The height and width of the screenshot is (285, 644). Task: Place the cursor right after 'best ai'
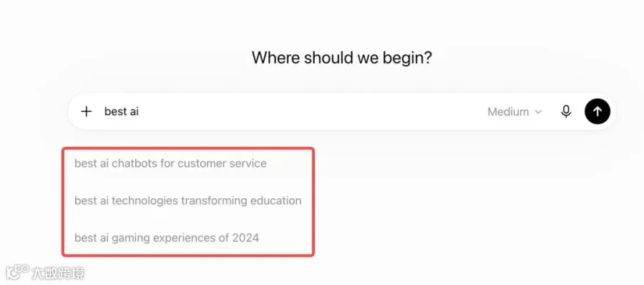tap(140, 112)
